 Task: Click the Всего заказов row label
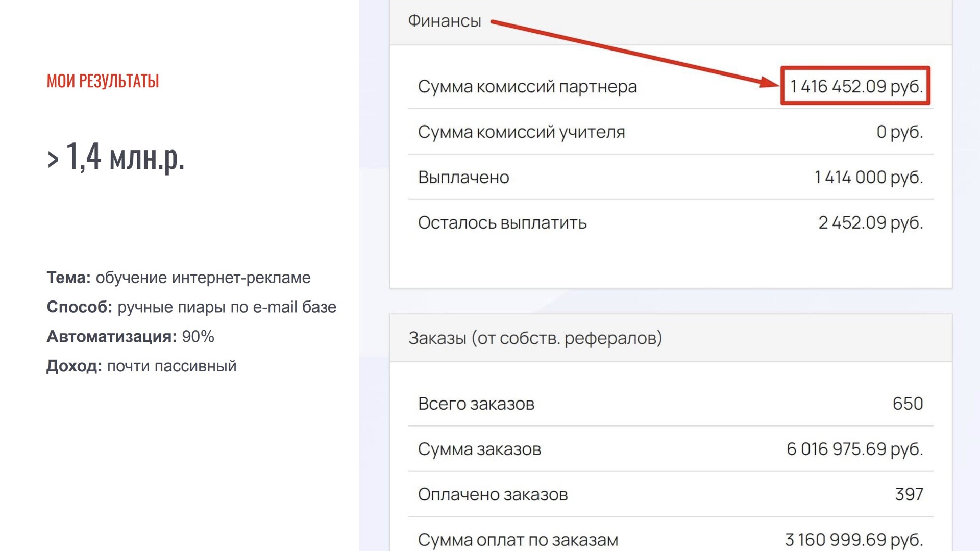[476, 404]
